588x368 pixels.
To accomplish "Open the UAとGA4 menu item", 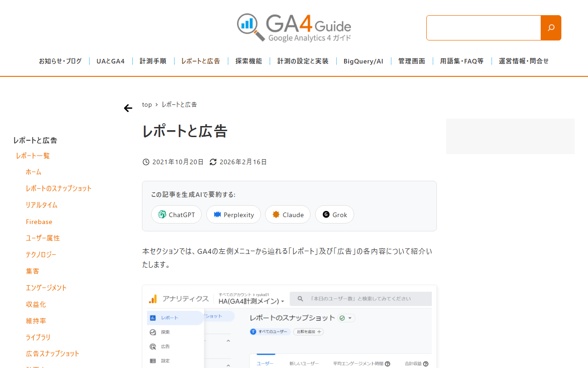I will [x=111, y=61].
